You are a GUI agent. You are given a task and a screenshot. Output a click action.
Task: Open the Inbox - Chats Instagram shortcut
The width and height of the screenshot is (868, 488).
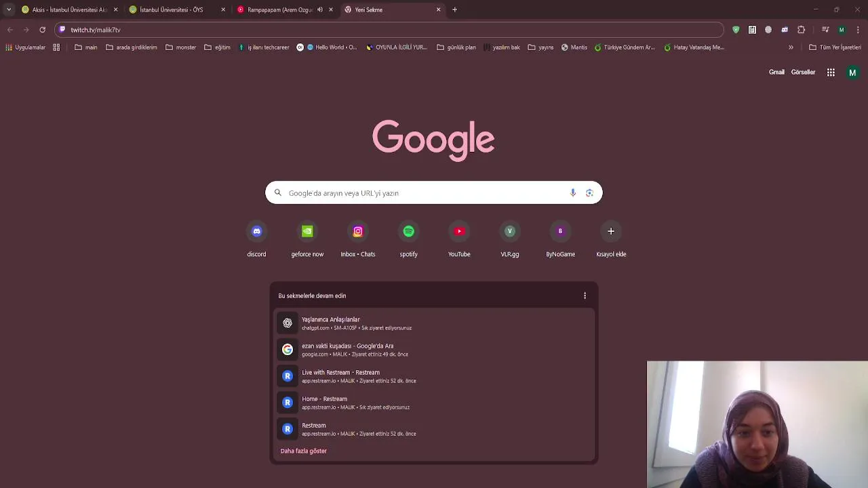(358, 240)
